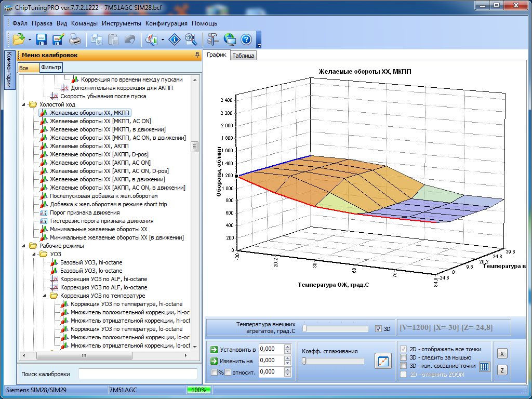Uncheck the 3D checkbox
Screen dimensions: 532x399
[378, 328]
